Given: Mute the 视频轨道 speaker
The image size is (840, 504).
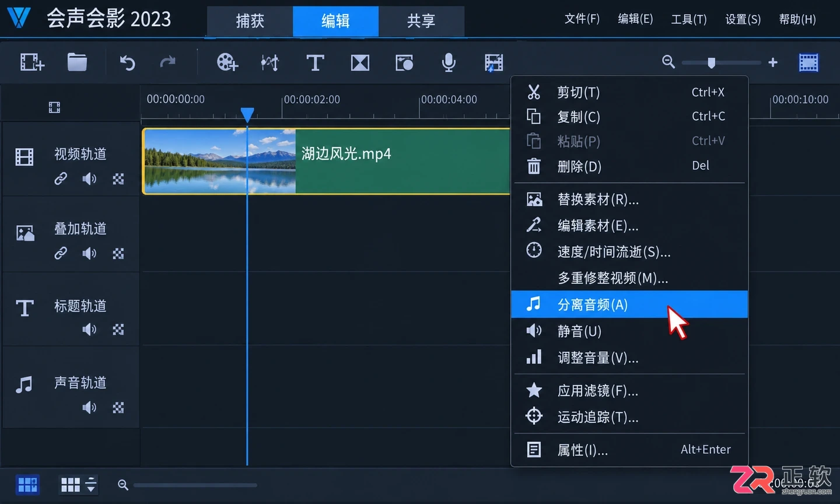Looking at the screenshot, I should 89,178.
